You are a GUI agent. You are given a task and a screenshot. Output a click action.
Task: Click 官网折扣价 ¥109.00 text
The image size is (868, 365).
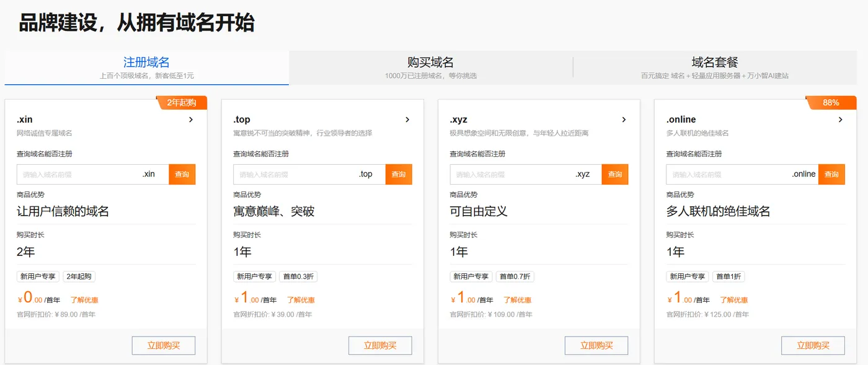[x=492, y=314]
